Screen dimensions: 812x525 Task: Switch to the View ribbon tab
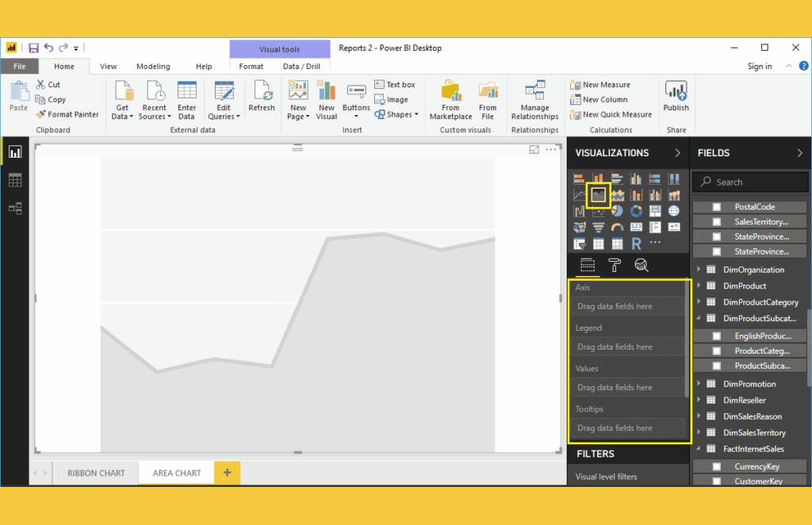click(x=108, y=67)
